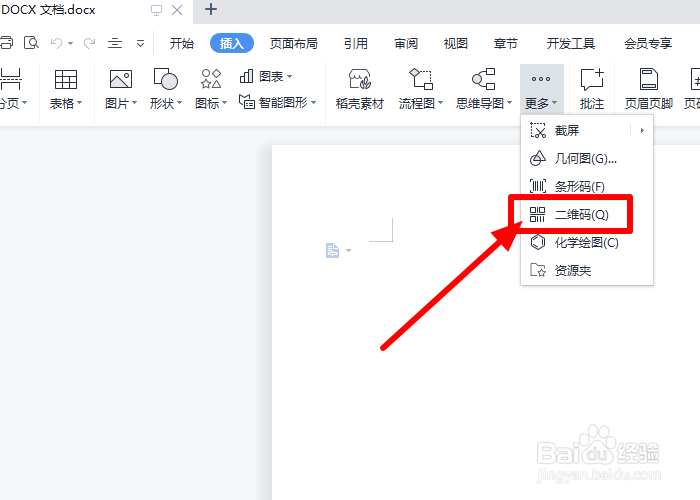This screenshot has height=500, width=700.
Task: Expand the 图标 dropdown arrow
Action: coord(225,103)
